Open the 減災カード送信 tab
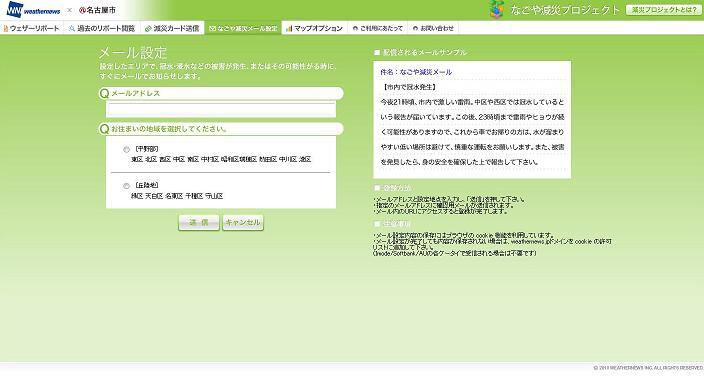The width and height of the screenshot is (704, 376). click(x=172, y=28)
